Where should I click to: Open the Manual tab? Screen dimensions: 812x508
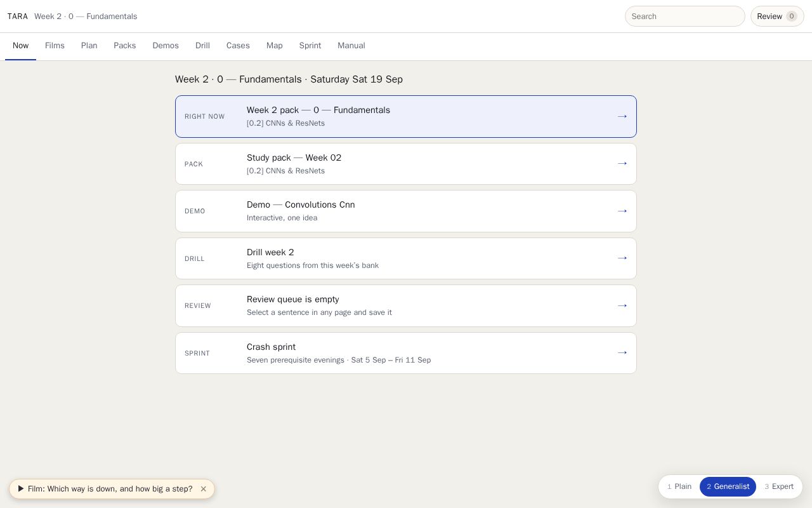coord(351,46)
